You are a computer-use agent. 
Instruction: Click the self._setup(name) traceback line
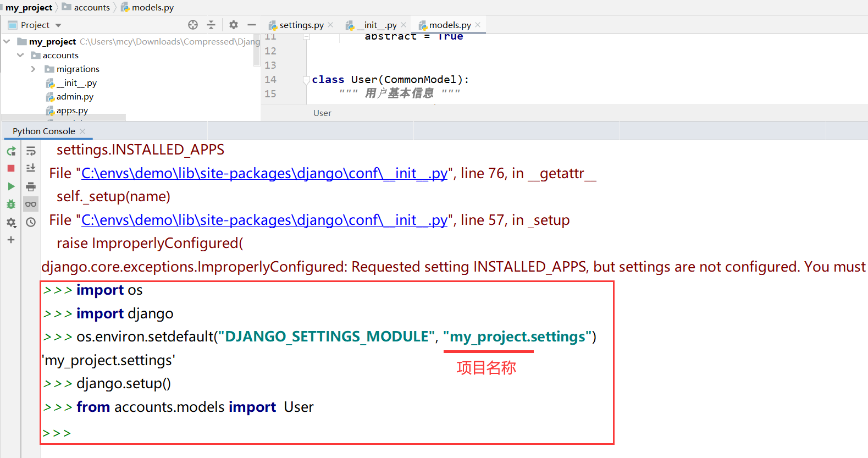[113, 196]
